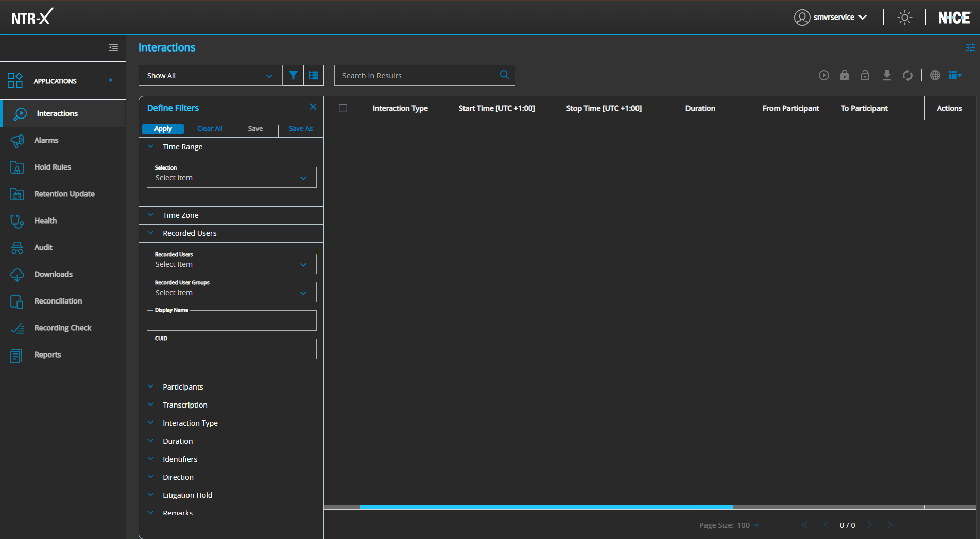Collapse the left navigation sidebar
This screenshot has height=539, width=980.
point(113,47)
